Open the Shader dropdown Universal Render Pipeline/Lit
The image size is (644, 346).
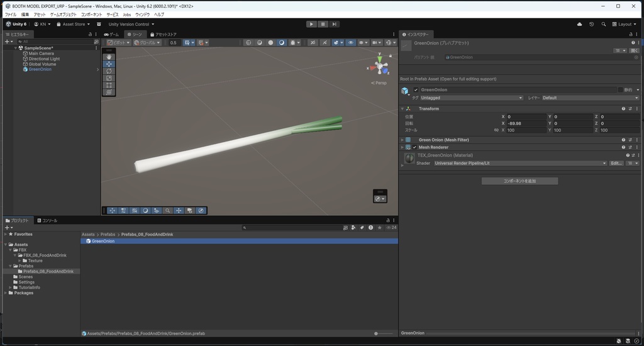(520, 163)
